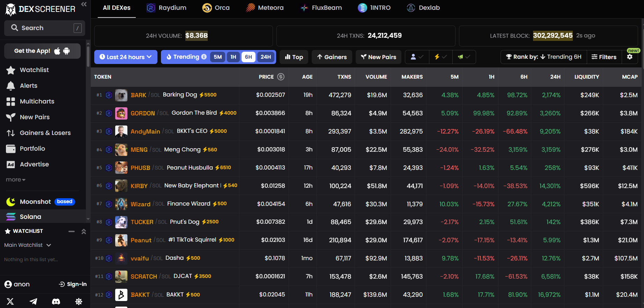This screenshot has height=308, width=644.
Task: Sort by VOLUME column header
Action: pos(376,77)
